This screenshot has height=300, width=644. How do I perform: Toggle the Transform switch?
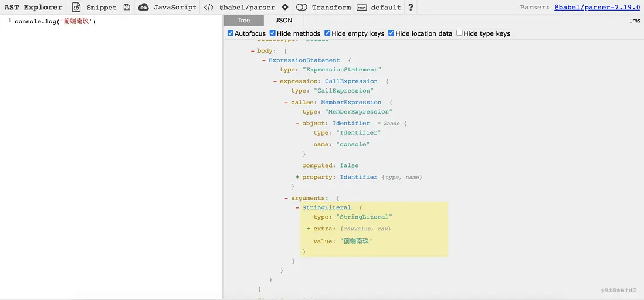click(302, 8)
